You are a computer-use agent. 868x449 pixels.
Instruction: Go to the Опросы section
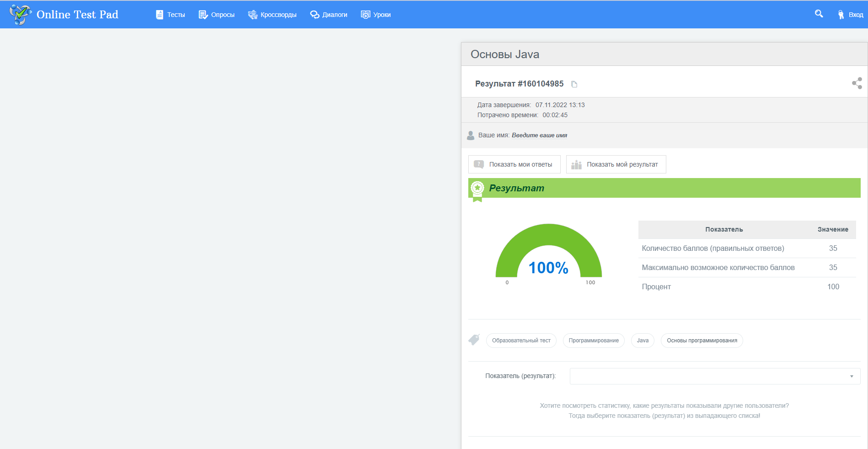pyautogui.click(x=216, y=15)
